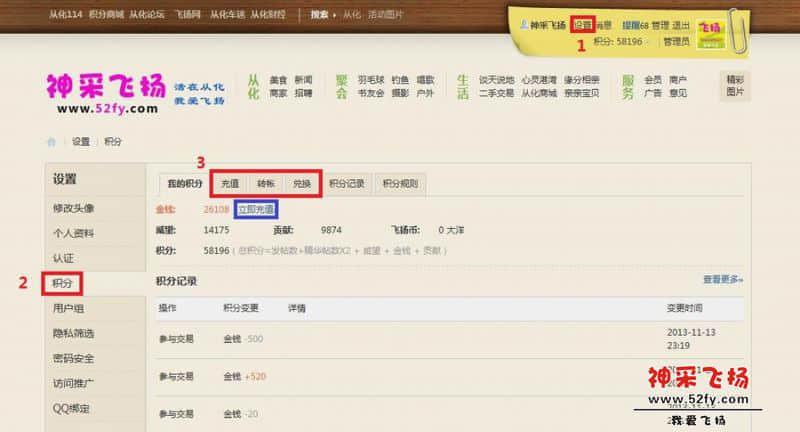The height and width of the screenshot is (432, 800).
Task: Open 从化车迷 in the top bar
Action: click(228, 14)
